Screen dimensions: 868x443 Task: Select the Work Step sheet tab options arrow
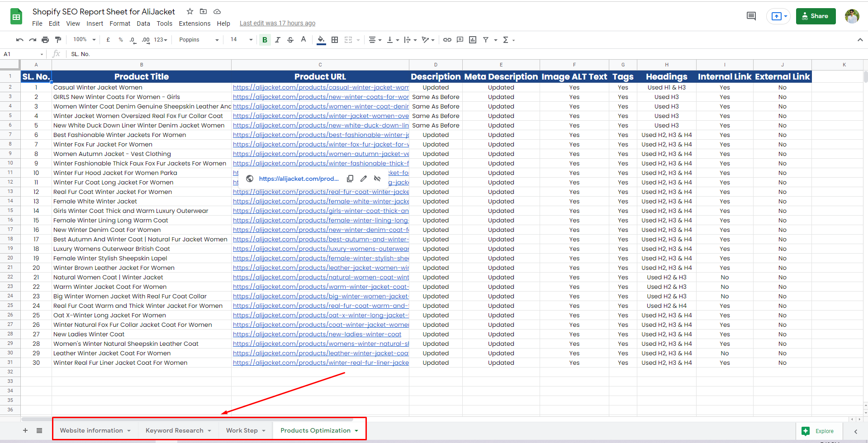click(x=263, y=430)
